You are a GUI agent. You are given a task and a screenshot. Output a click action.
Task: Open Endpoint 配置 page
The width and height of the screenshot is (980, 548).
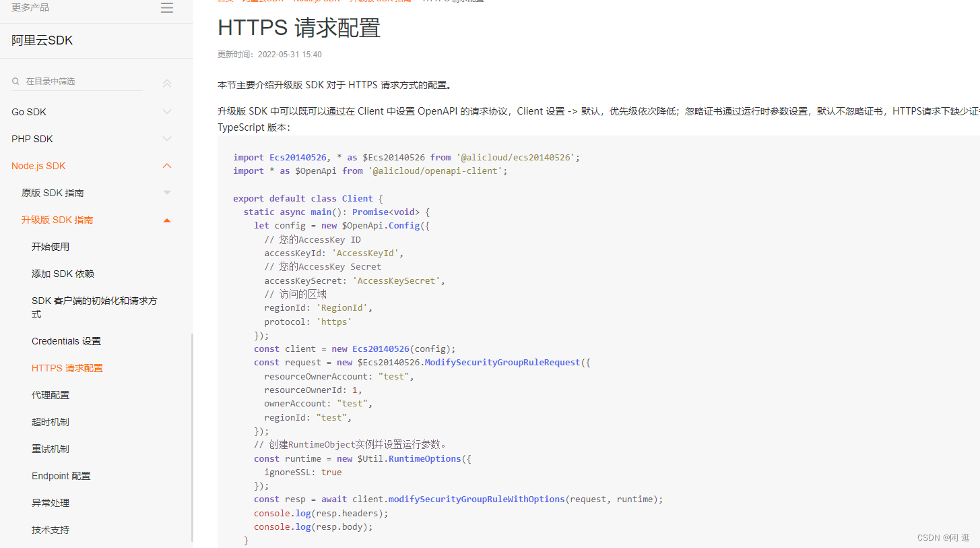tap(61, 475)
